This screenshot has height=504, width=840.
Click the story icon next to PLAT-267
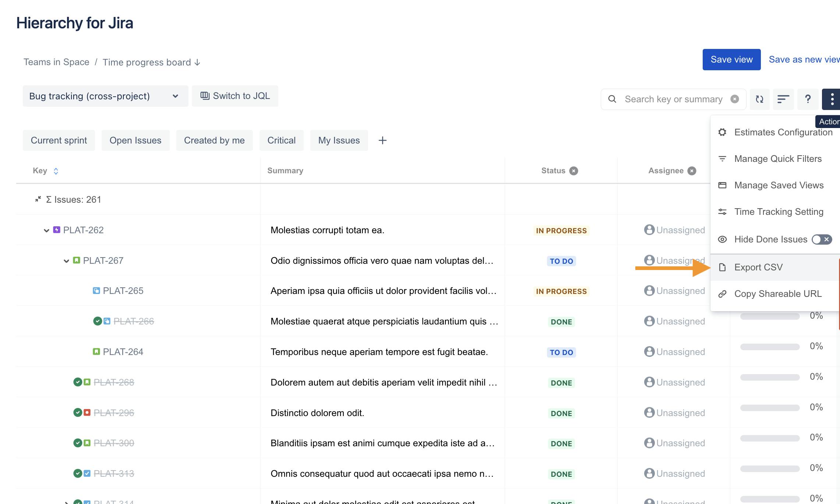77,260
